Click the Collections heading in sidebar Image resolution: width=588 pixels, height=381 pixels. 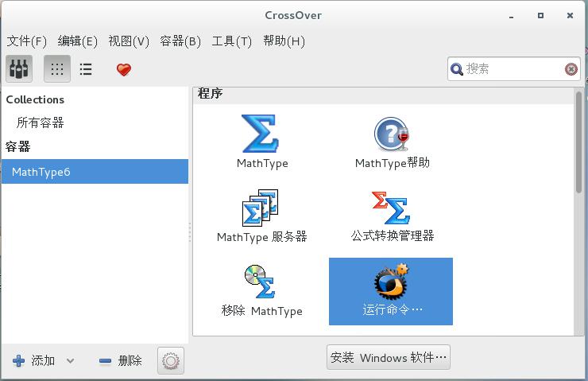click(x=35, y=99)
